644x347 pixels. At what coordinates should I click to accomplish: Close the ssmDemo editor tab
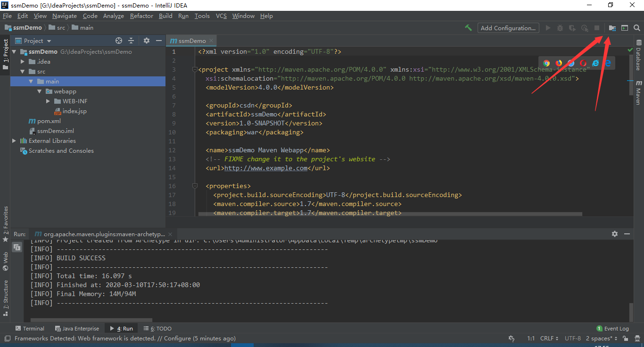pos(211,41)
